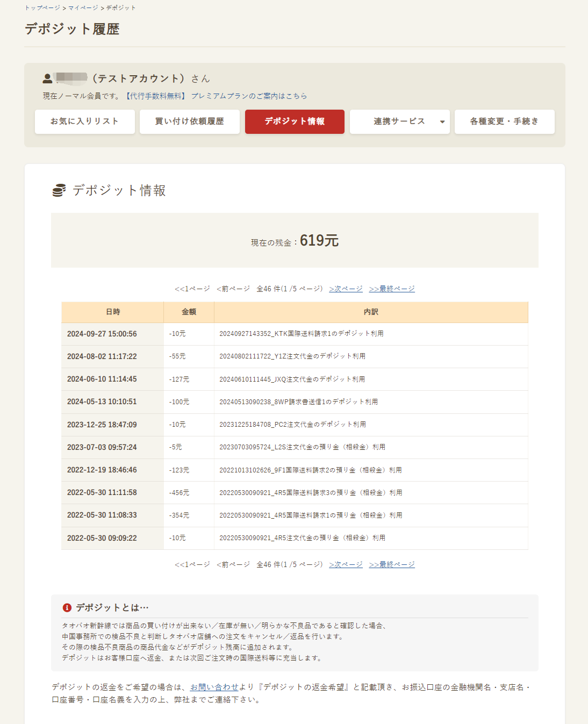588x724 pixels.
Task: Jump to the last page via 最終ページ
Action: 392,288
